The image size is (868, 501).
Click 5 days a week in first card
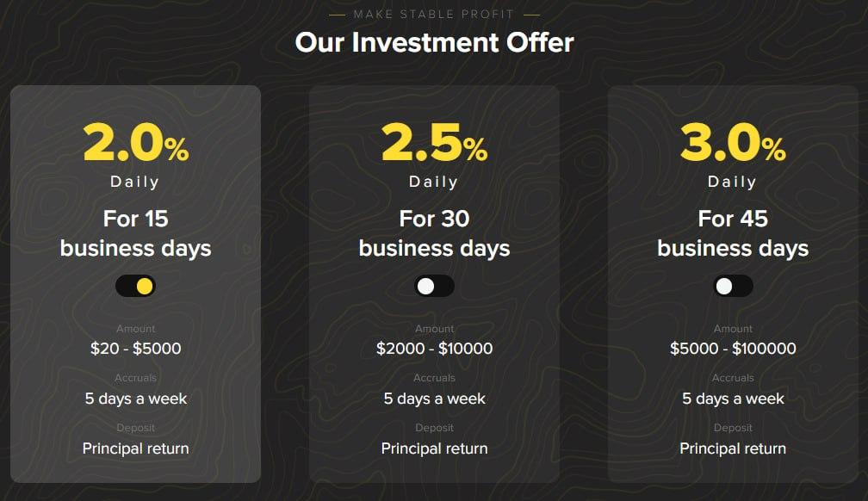136,399
